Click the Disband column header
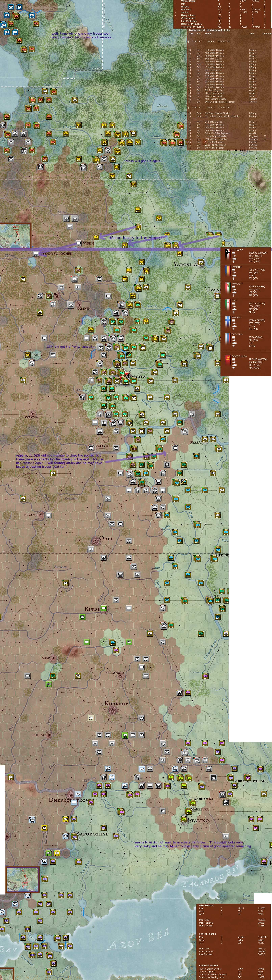Viewport: 272px width, 980px height. (267, 33)
